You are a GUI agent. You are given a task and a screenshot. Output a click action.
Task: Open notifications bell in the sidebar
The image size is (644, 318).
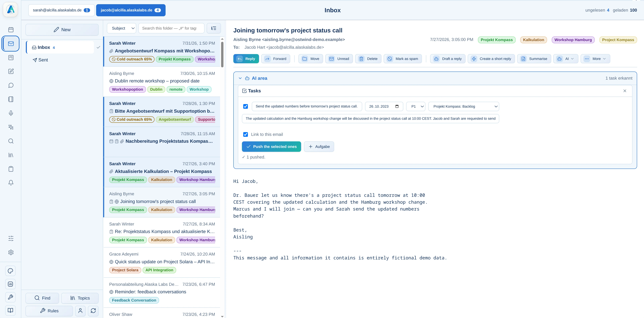pyautogui.click(x=11, y=183)
